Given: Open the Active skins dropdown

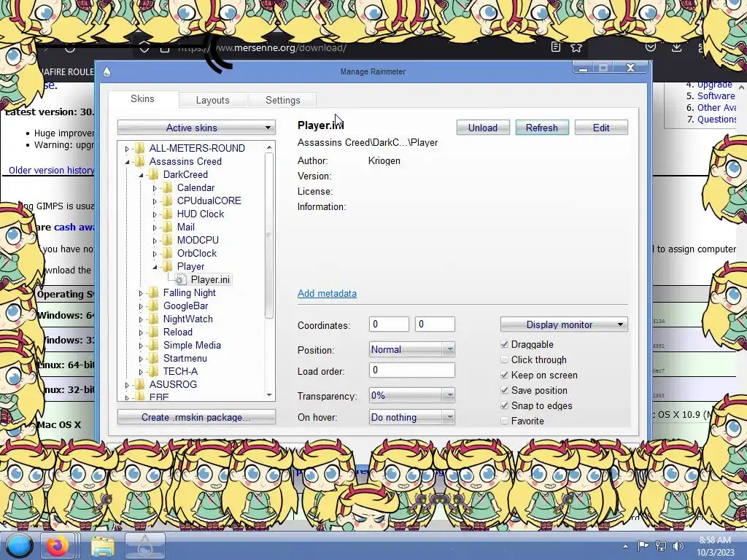Looking at the screenshot, I should pos(196,128).
